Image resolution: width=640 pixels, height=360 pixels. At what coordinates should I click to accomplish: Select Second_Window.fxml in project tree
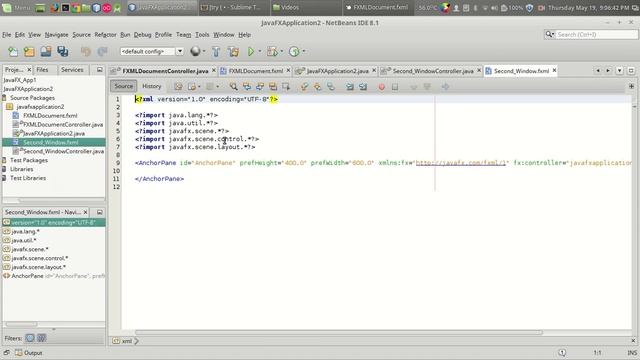click(x=51, y=142)
